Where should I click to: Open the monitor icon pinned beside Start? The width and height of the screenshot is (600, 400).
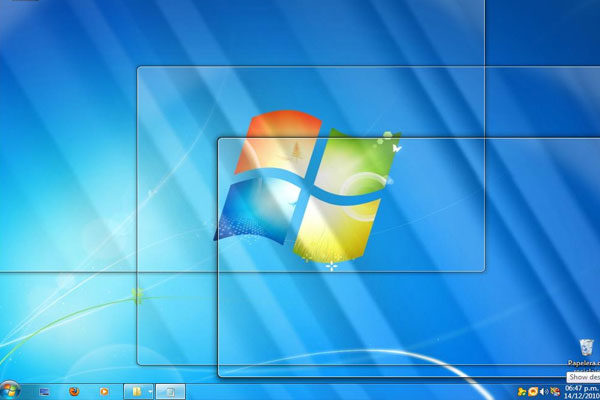pos(44,392)
